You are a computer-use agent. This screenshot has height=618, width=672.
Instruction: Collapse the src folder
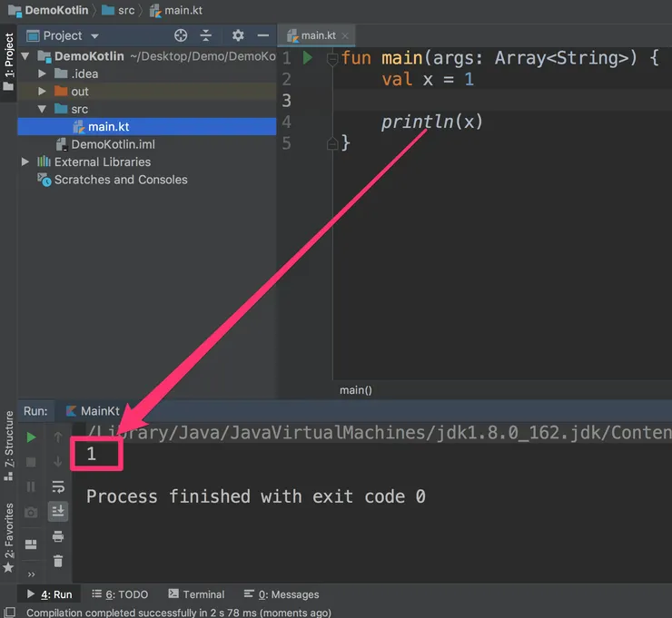click(x=42, y=109)
